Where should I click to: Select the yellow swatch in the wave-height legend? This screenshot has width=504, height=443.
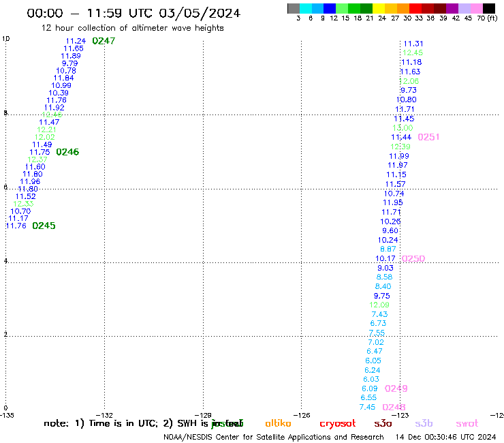tap(378, 8)
